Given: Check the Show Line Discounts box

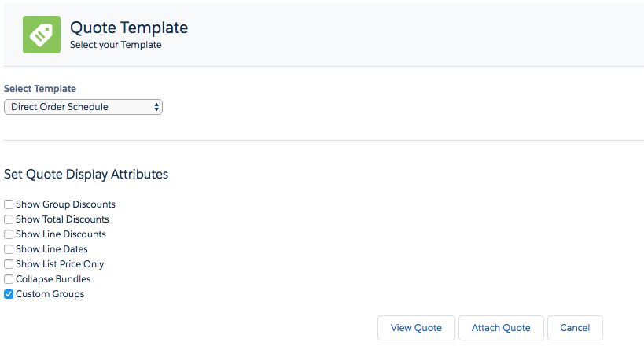Looking at the screenshot, I should tap(9, 234).
